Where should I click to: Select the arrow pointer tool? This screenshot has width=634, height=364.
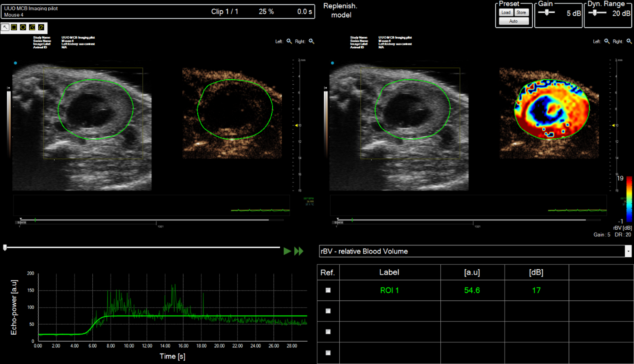click(5, 27)
